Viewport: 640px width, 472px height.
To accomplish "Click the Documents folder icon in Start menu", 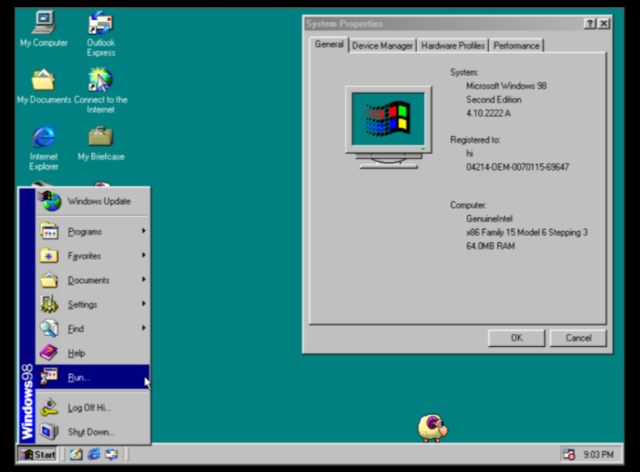I will coord(49,280).
